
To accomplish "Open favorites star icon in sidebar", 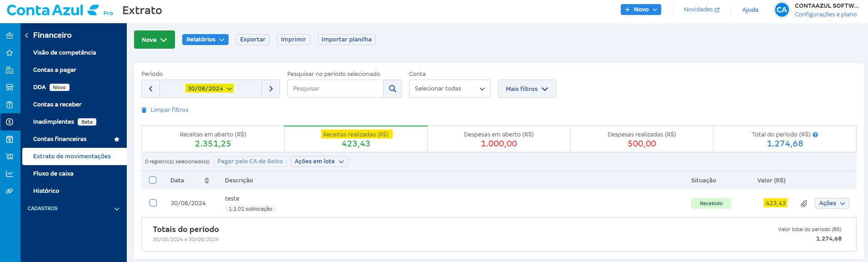I will [10, 53].
